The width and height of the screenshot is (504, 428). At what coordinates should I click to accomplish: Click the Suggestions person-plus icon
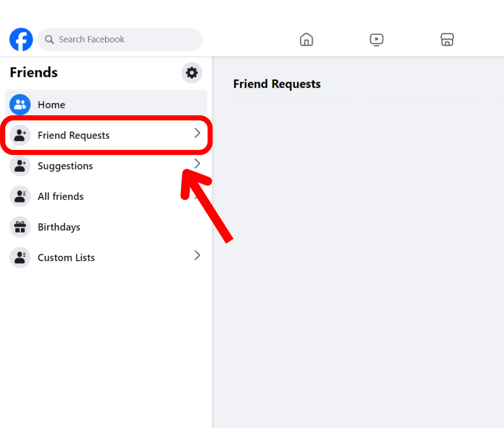pos(20,166)
